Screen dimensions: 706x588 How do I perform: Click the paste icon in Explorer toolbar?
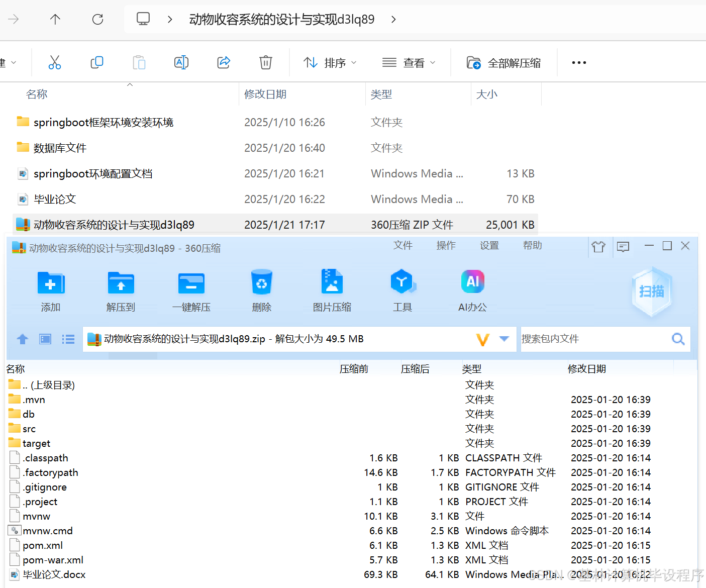point(139,62)
